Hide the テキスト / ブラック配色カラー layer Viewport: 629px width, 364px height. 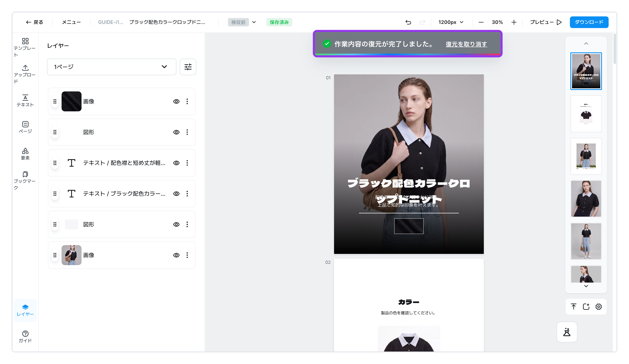pos(176,194)
